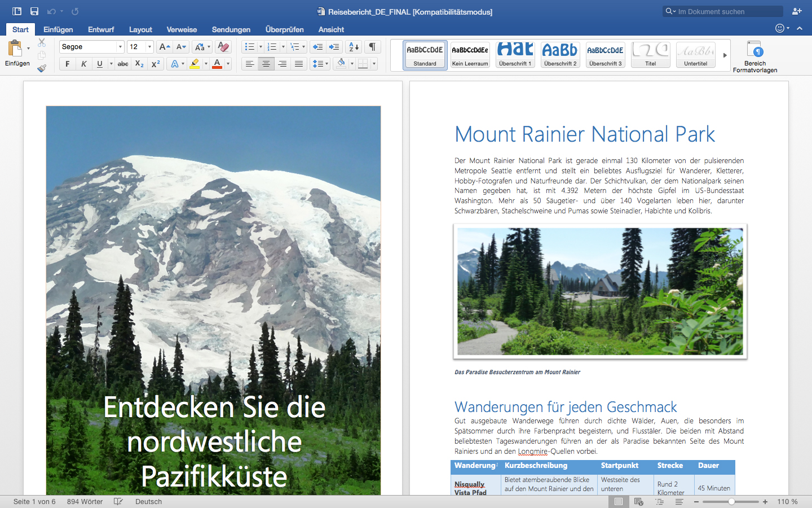The image size is (812, 508).
Task: Toggle justified text alignment
Action: click(299, 64)
